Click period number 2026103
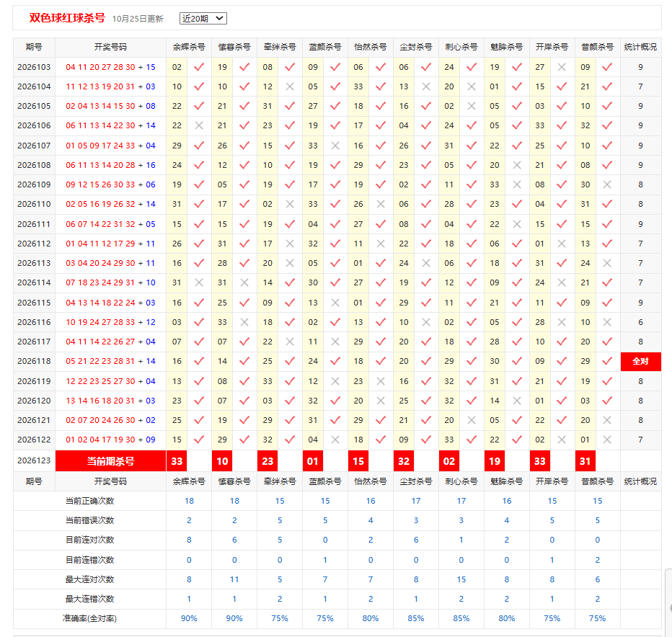 click(x=34, y=67)
